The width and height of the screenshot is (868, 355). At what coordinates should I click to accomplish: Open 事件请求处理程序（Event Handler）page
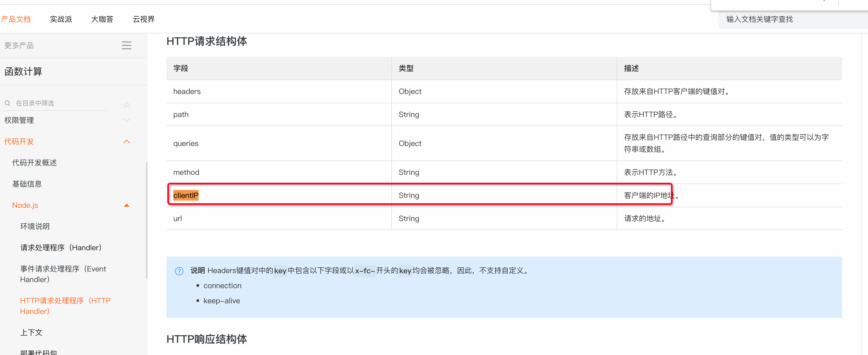(x=63, y=274)
